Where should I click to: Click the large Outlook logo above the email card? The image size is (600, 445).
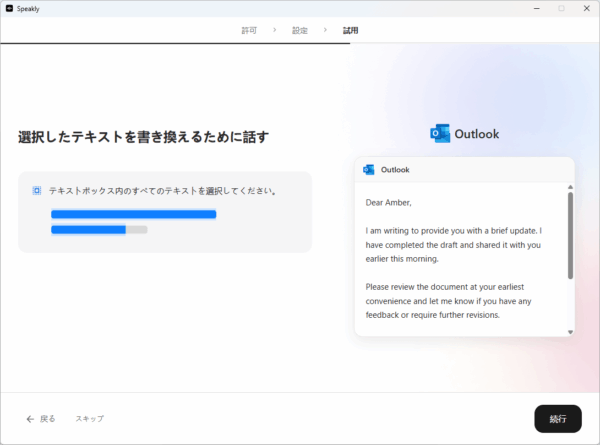click(x=440, y=134)
